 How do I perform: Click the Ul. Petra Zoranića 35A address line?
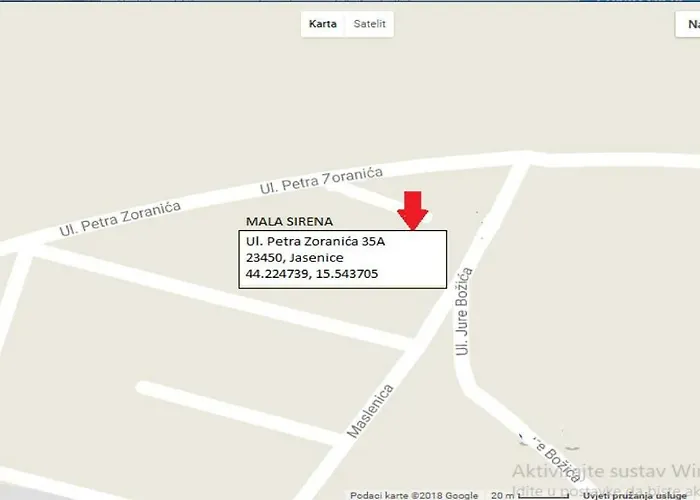pyautogui.click(x=315, y=242)
